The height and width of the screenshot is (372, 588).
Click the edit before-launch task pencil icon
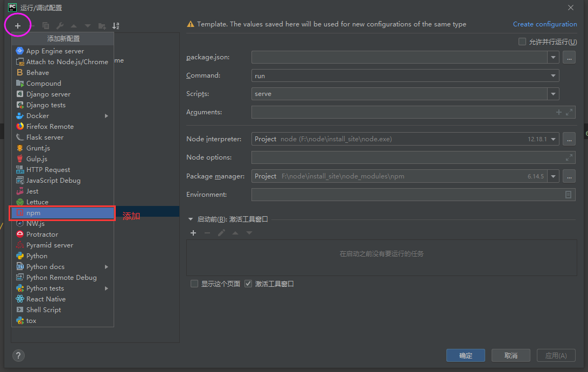(x=221, y=233)
